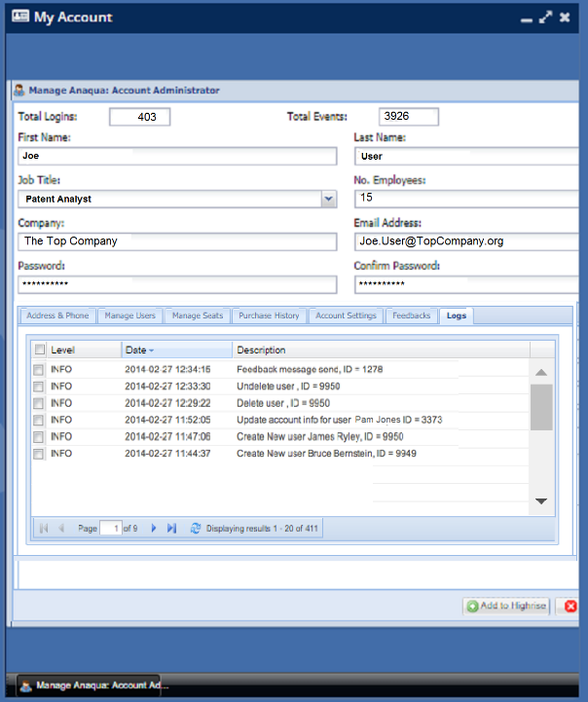Go to next page of logs
This screenshot has height=702, width=588.
tap(154, 529)
